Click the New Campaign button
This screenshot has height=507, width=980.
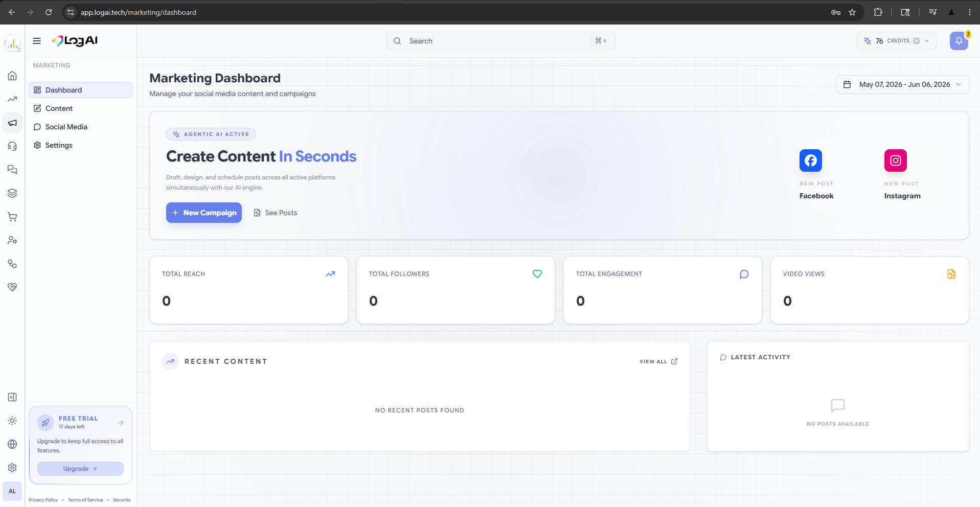[x=204, y=213]
